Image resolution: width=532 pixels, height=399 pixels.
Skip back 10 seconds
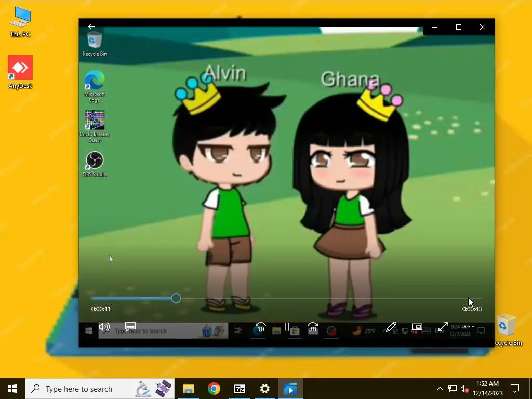[x=260, y=327]
